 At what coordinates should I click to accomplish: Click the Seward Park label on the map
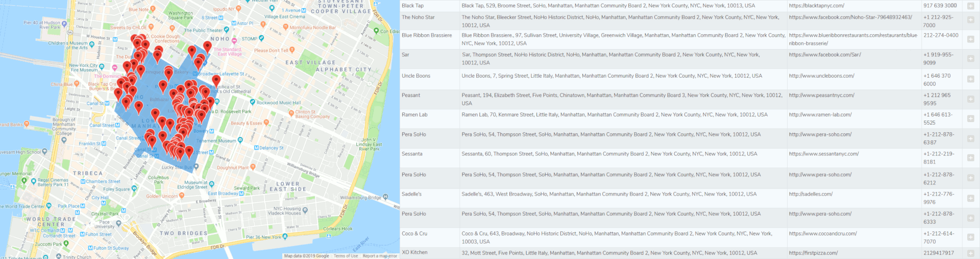pos(247,188)
